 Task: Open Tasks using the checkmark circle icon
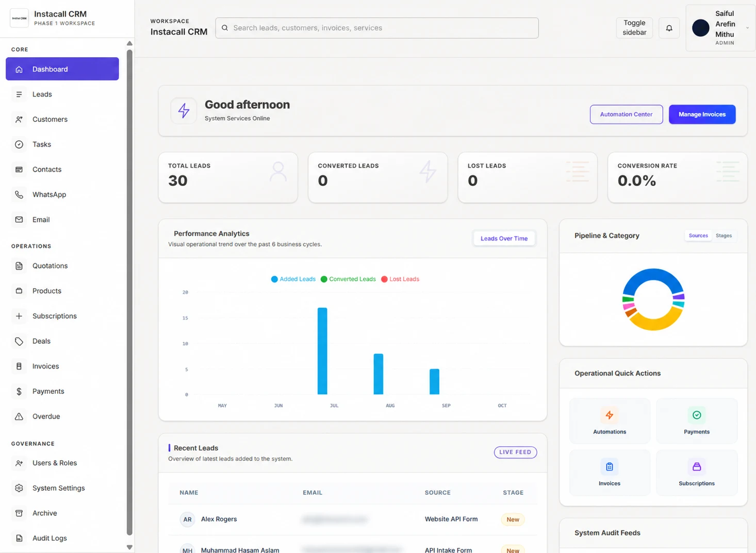(x=19, y=144)
